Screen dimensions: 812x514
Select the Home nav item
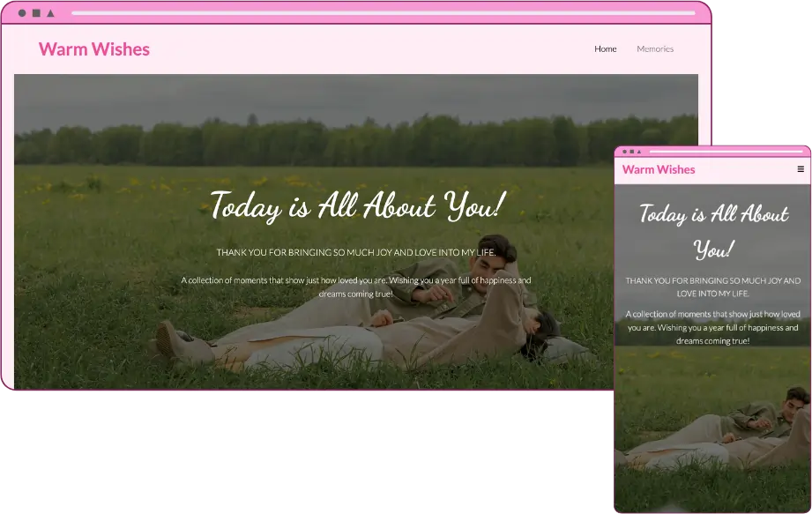(x=605, y=49)
